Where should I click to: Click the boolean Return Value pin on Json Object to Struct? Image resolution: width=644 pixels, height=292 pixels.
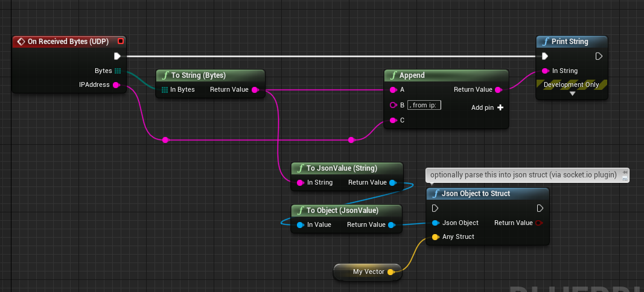click(x=539, y=223)
